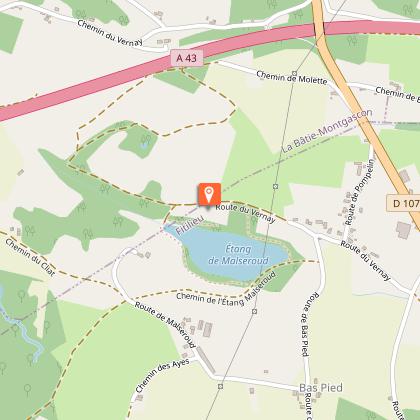Click the Chemin des Ayes label

pos(162,375)
